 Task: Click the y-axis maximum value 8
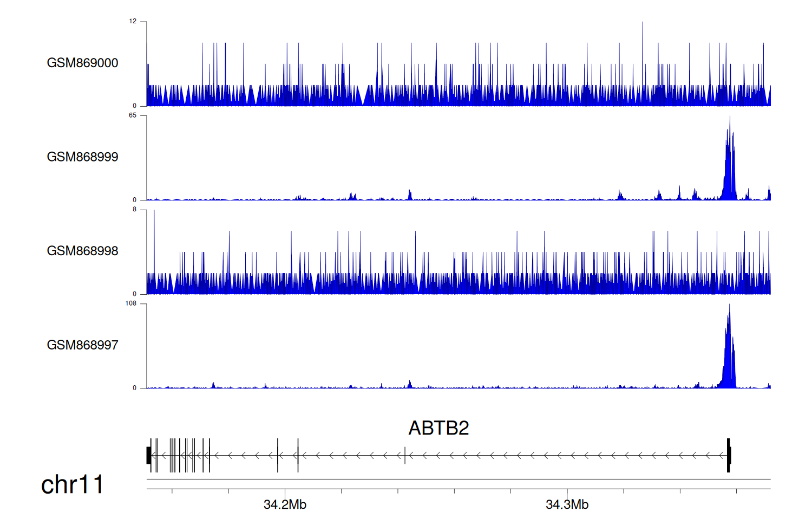pyautogui.click(x=135, y=210)
